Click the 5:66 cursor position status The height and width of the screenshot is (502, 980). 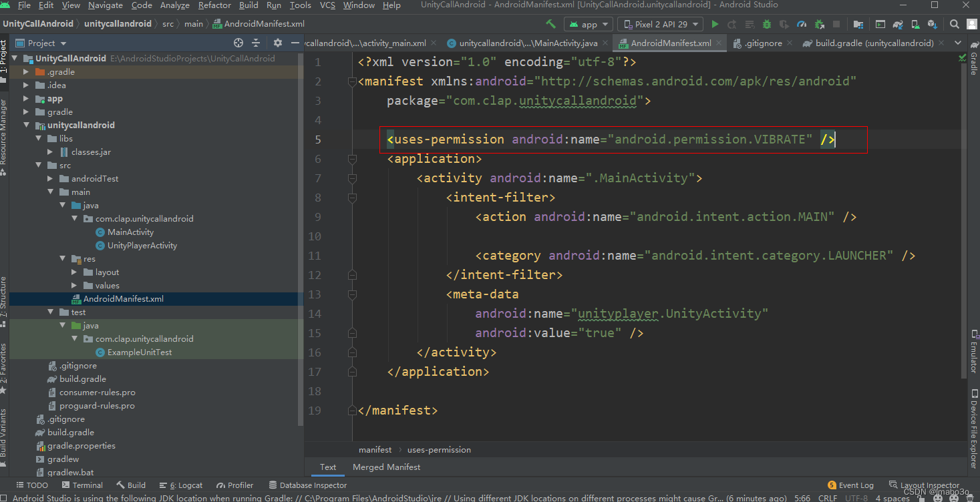click(802, 498)
